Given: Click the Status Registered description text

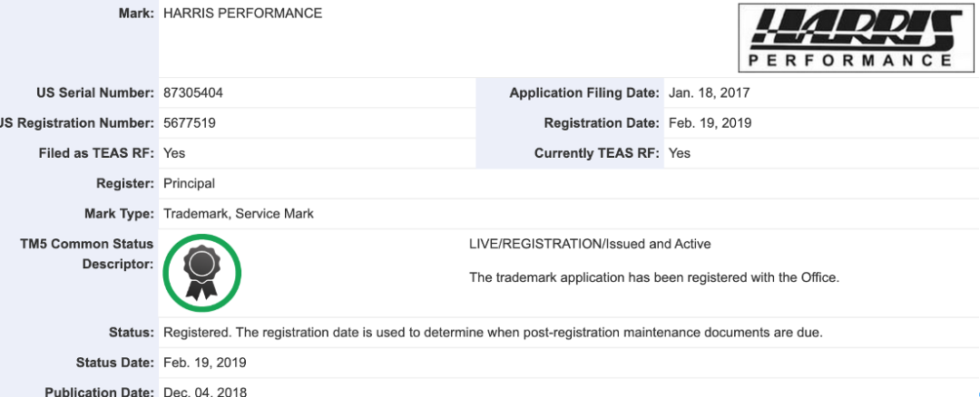Looking at the screenshot, I should (x=493, y=333).
